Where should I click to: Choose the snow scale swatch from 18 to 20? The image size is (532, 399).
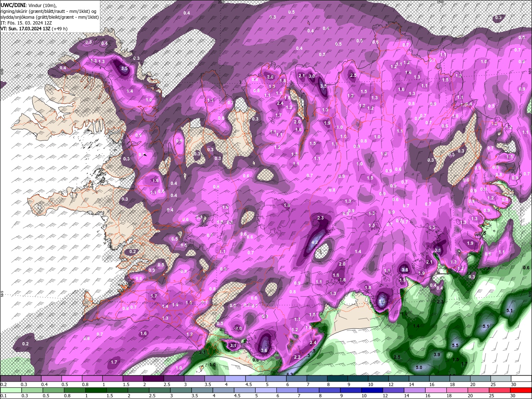[461, 379]
